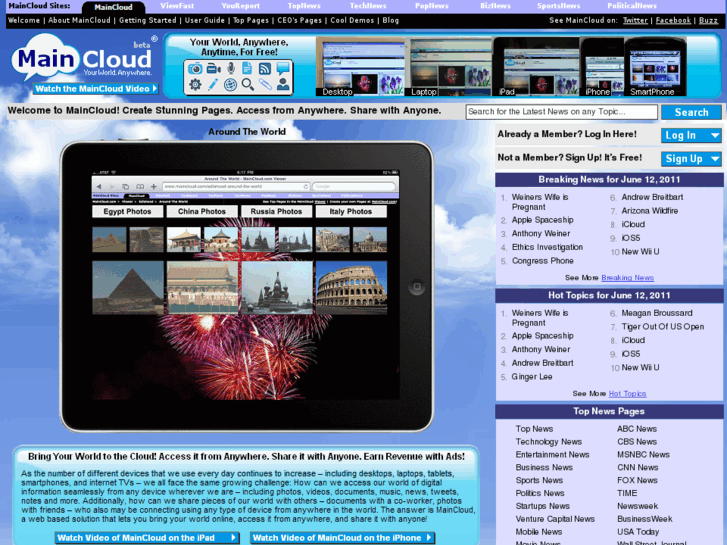Switch to the ViewFast site tab
Screen dimensions: 727x545
pyautogui.click(x=177, y=6)
